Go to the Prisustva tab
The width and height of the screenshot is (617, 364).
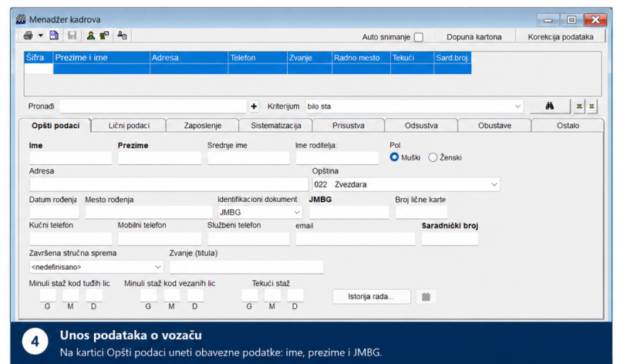coord(349,126)
